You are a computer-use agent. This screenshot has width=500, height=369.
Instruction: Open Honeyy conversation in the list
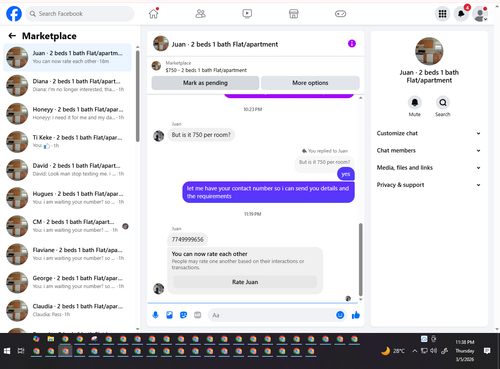coord(67,113)
